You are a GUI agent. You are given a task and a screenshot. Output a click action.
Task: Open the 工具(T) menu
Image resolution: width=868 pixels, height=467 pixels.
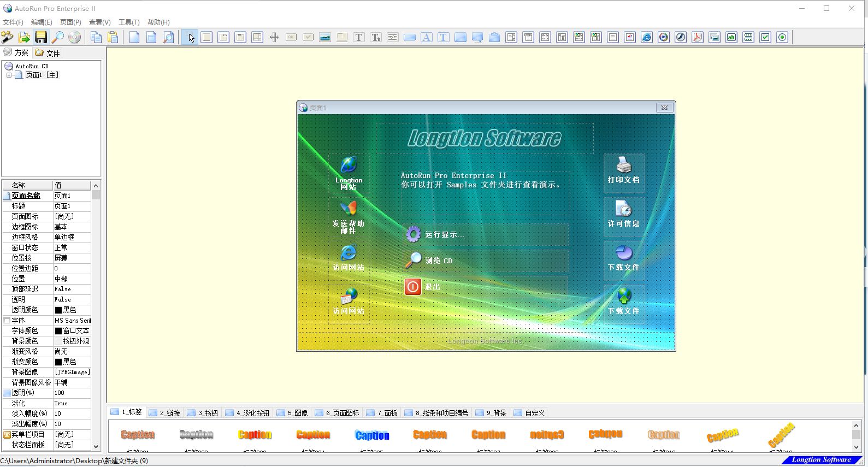click(129, 22)
